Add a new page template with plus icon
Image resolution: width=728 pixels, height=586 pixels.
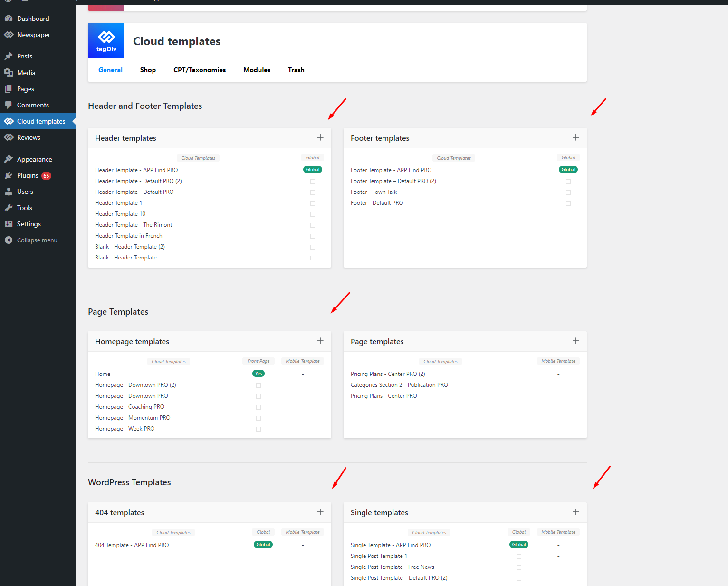tap(576, 341)
